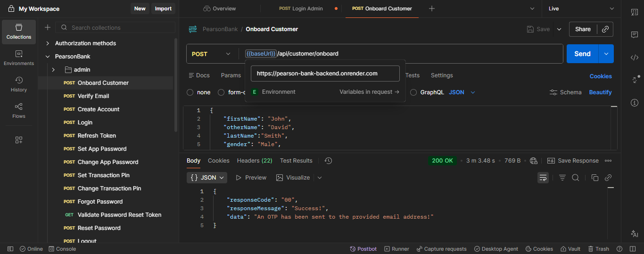Click the Import button

164,8
